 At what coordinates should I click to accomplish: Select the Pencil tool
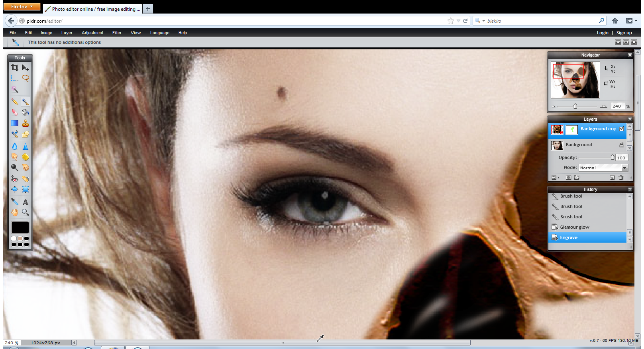click(x=15, y=102)
